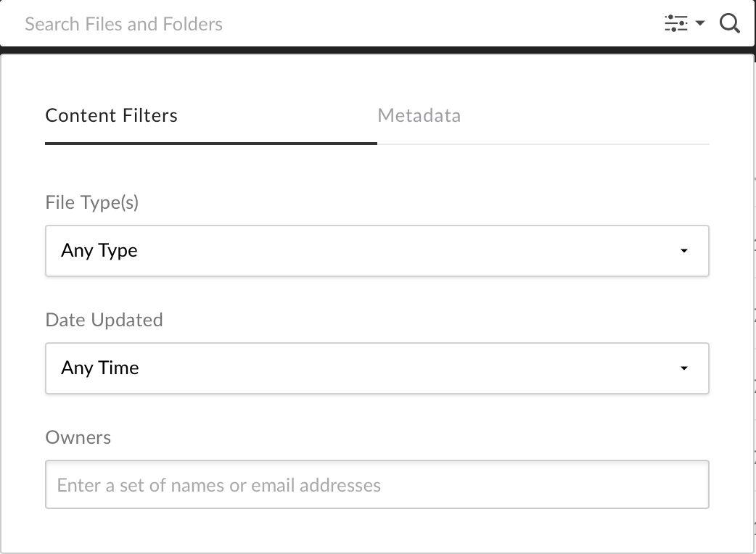Click the underline beneath Content Filters tab

[210, 144]
